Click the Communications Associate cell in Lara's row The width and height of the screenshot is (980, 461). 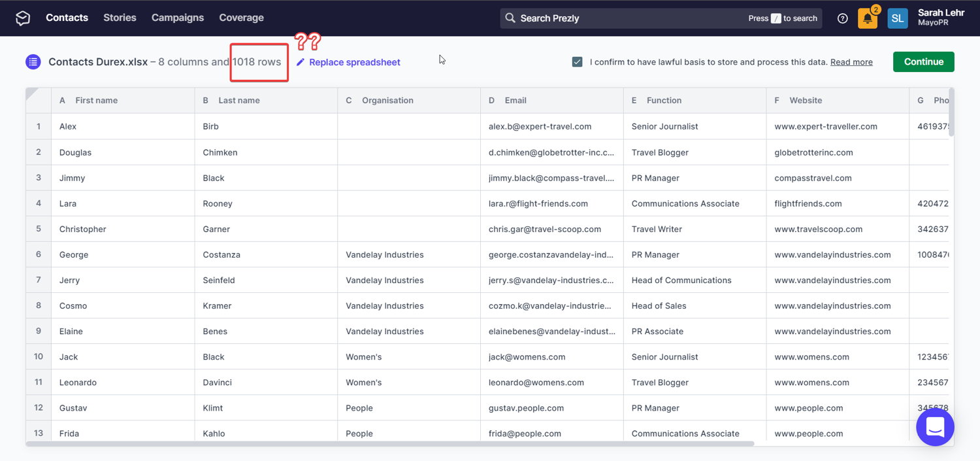pyautogui.click(x=695, y=203)
